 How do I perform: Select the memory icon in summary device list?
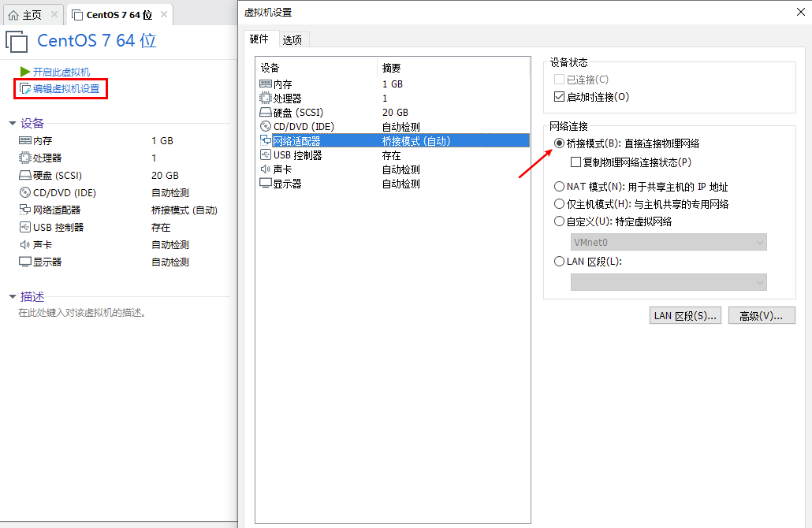coord(25,140)
